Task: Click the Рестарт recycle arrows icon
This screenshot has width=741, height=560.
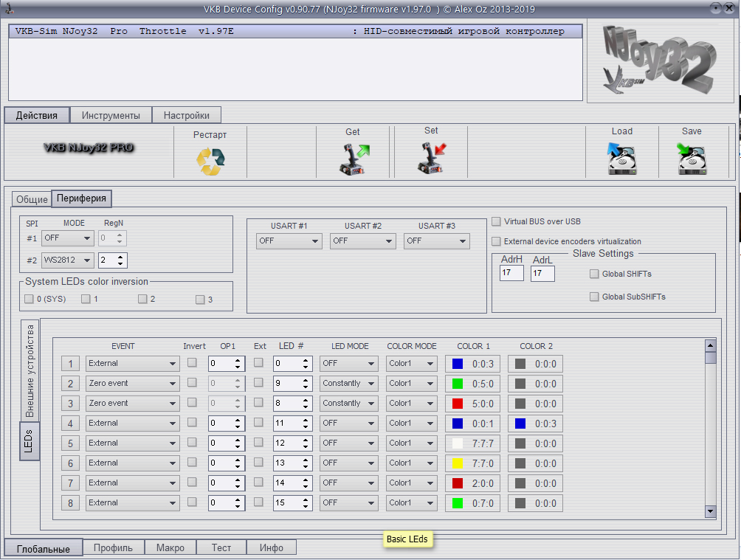Action: (210, 161)
